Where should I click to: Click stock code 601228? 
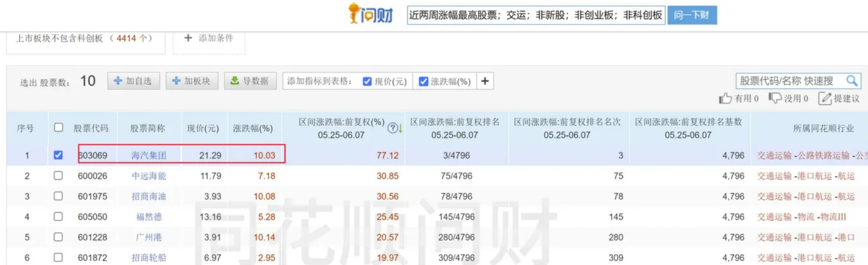[x=93, y=237]
